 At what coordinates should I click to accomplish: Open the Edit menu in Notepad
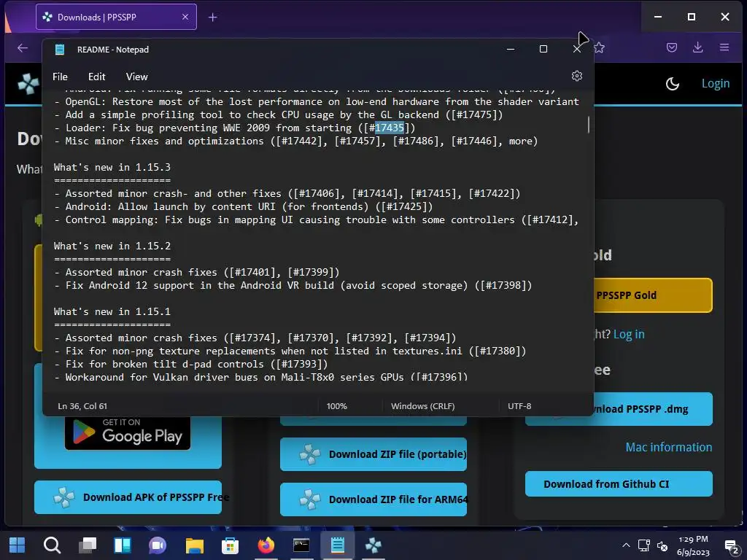[97, 77]
